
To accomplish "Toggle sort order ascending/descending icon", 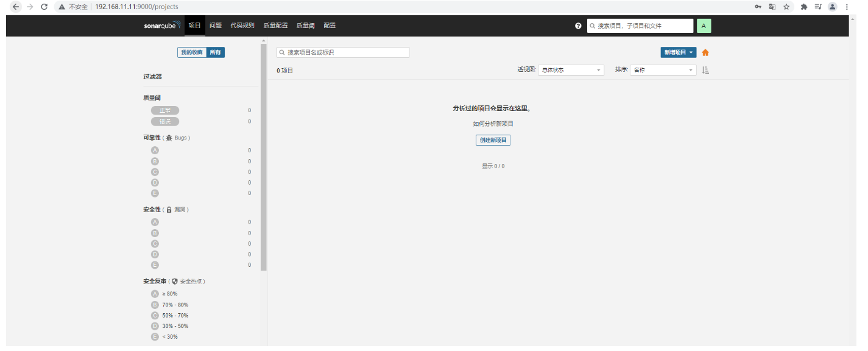I will pos(705,70).
